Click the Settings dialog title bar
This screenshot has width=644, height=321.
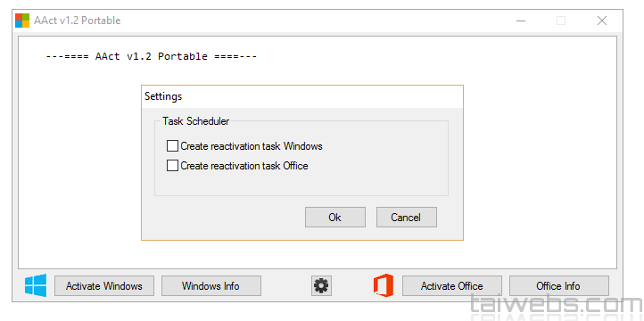point(302,97)
